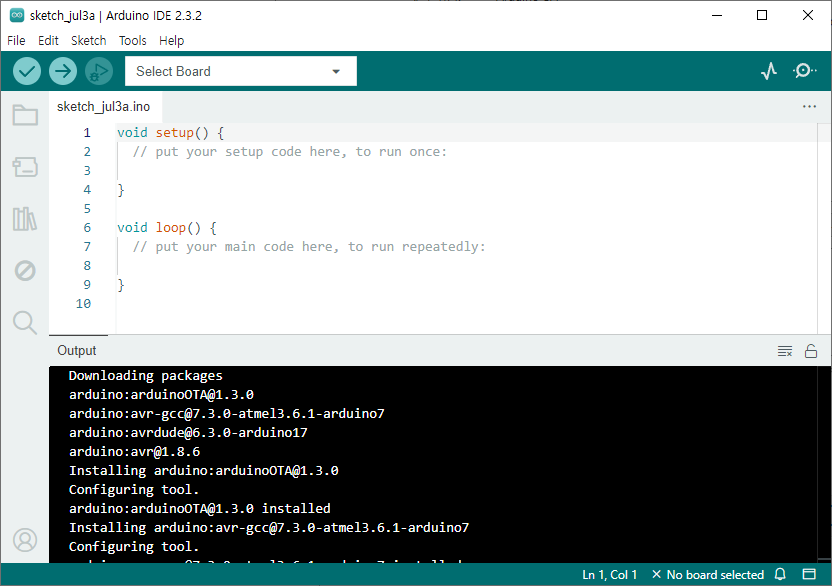Open the account profile icon
Image resolution: width=832 pixels, height=586 pixels.
coord(25,540)
